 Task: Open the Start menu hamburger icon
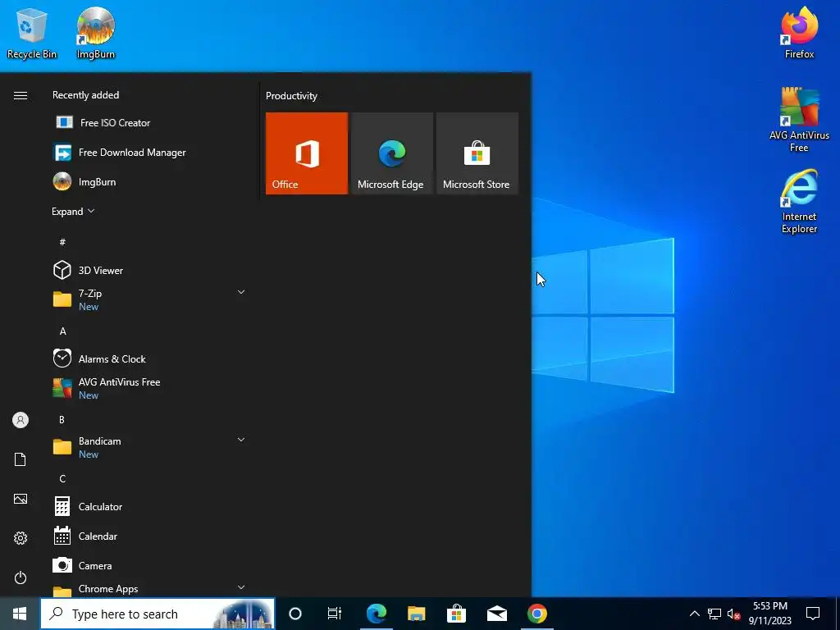[21, 95]
